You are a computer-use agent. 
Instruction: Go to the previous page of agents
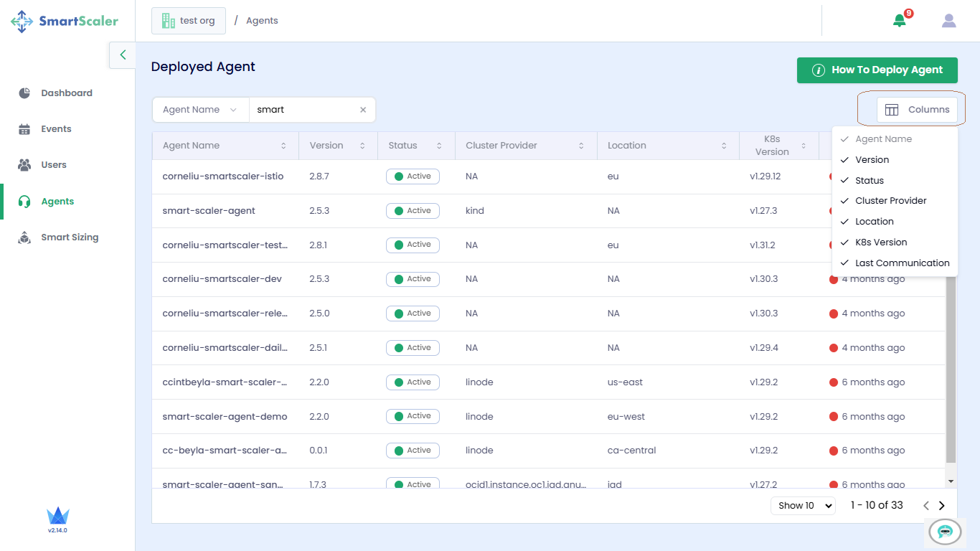click(926, 506)
